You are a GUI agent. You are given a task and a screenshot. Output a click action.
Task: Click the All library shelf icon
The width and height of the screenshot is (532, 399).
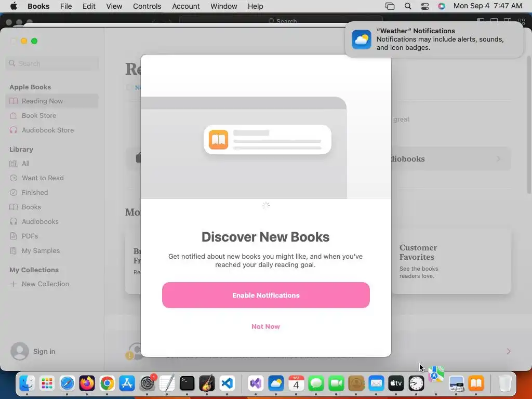(13, 164)
